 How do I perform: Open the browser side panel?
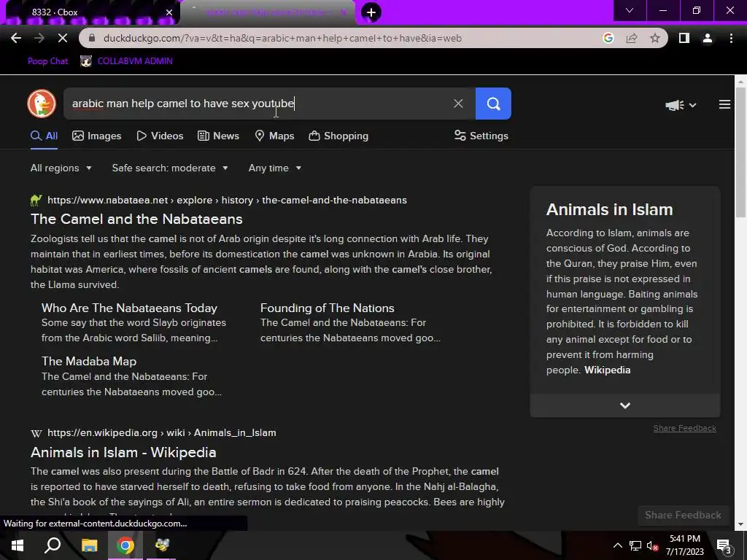pos(684,38)
